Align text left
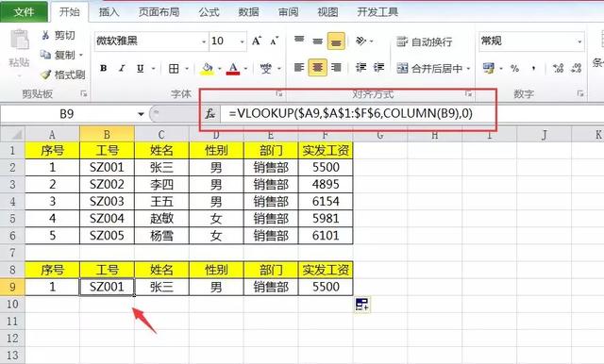This screenshot has height=364, width=604. (x=299, y=68)
